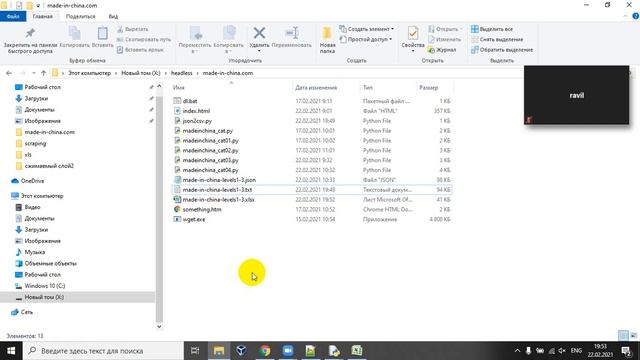
Task: Select the file wget.exe
Action: 194,219
